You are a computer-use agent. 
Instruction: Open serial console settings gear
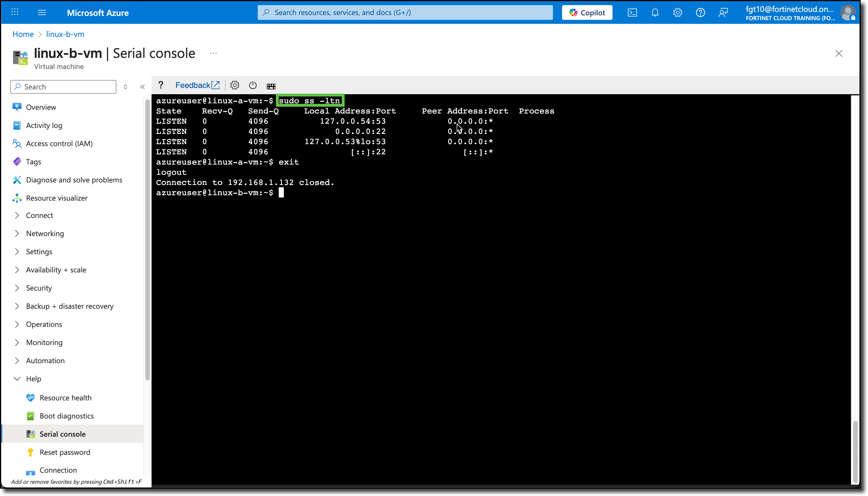click(235, 85)
